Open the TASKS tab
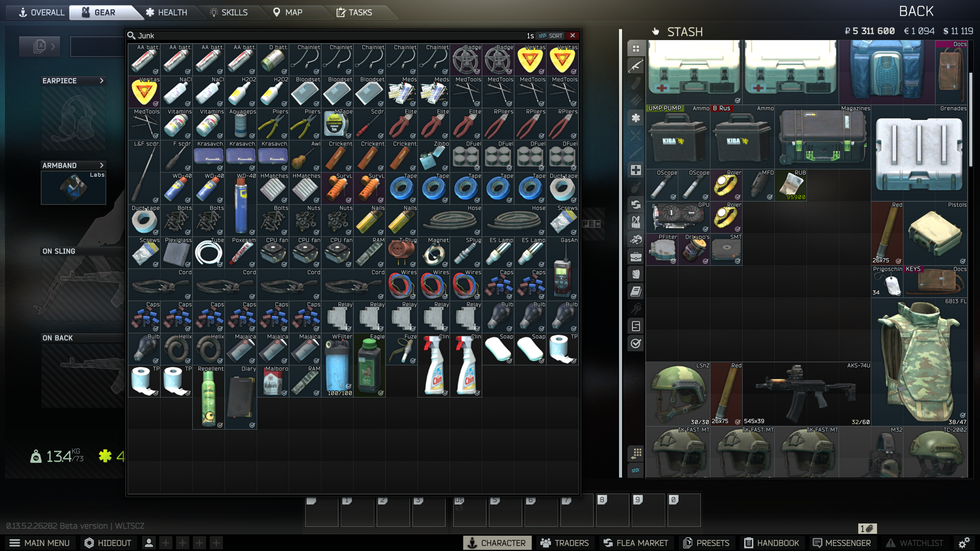 click(x=354, y=12)
